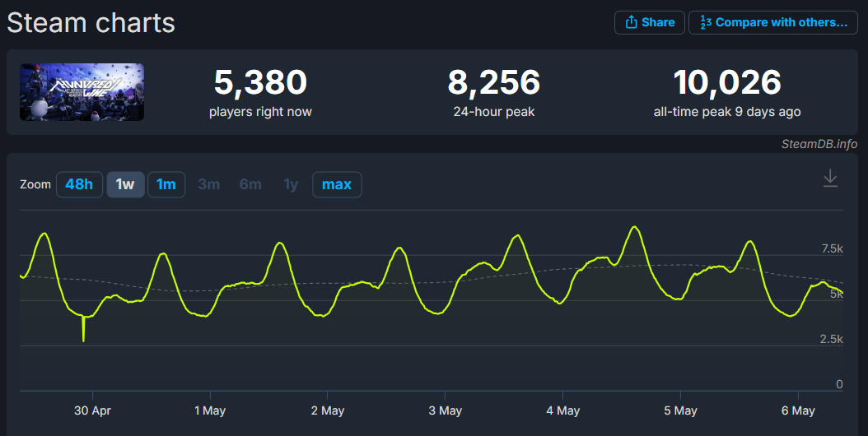Click the 5,380 players right now value
Screen dimensions: 868x436
tap(260, 82)
